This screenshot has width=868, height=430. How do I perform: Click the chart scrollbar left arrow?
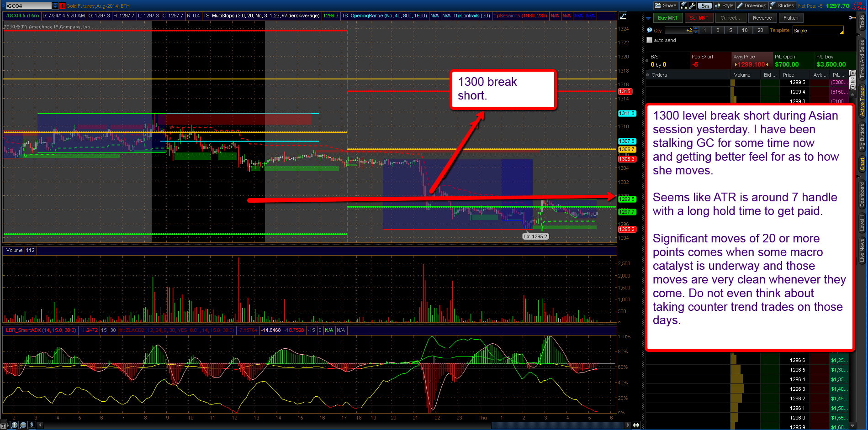pyautogui.click(x=40, y=425)
